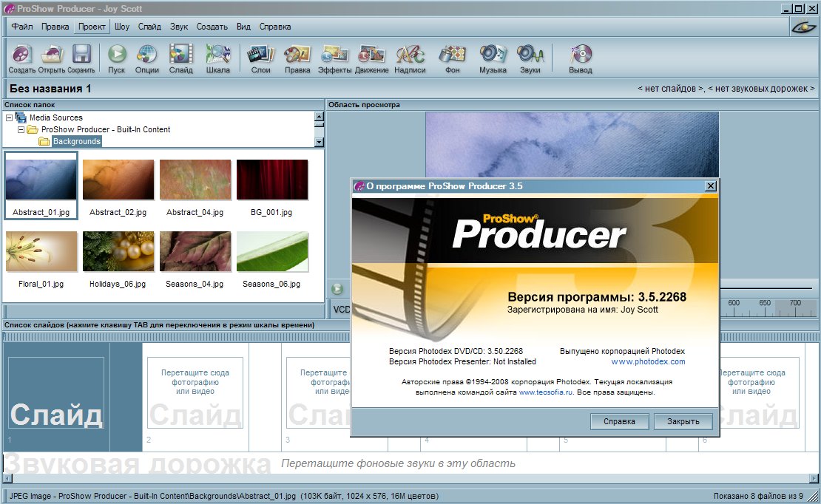Open the Надписи captions icon
The image size is (821, 504).
(x=410, y=59)
